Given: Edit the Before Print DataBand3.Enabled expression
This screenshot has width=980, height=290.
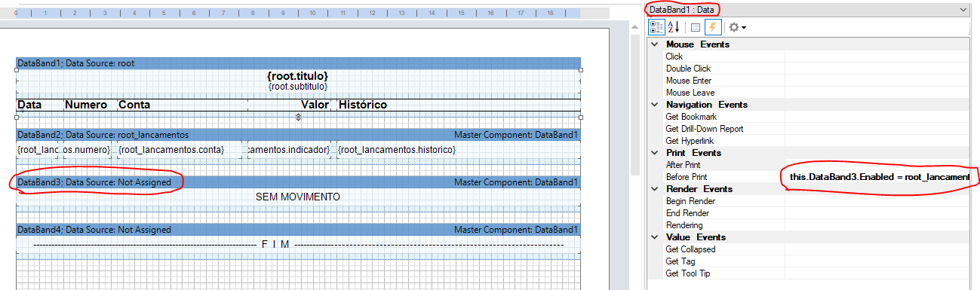Looking at the screenshot, I should (879, 177).
